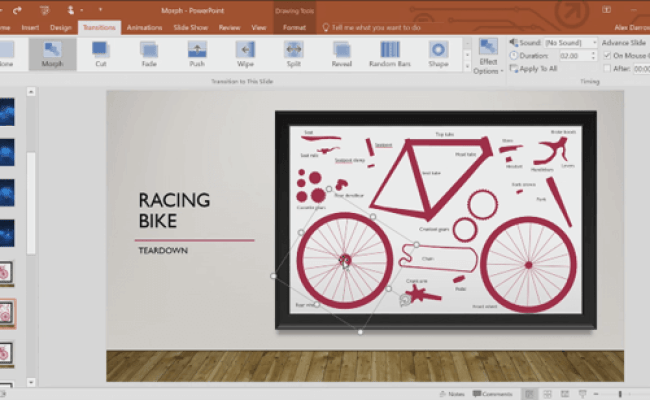
Task: Apply the Morph transition
Action: pyautogui.click(x=52, y=54)
